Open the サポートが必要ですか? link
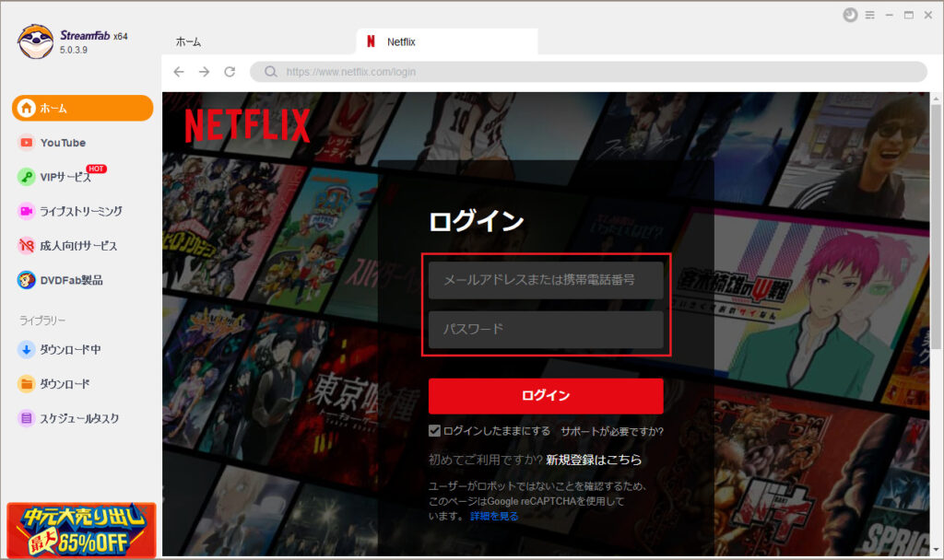This screenshot has width=944, height=560. pos(612,431)
